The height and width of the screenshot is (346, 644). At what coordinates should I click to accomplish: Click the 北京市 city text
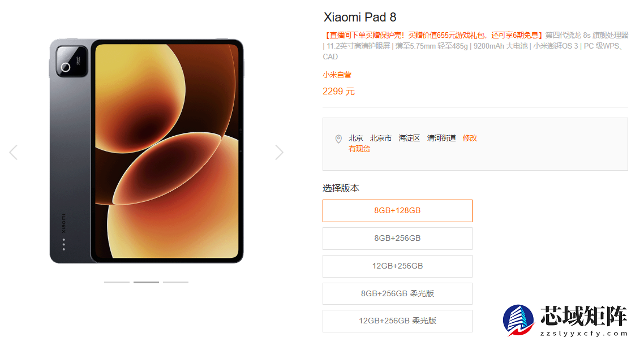click(x=381, y=139)
